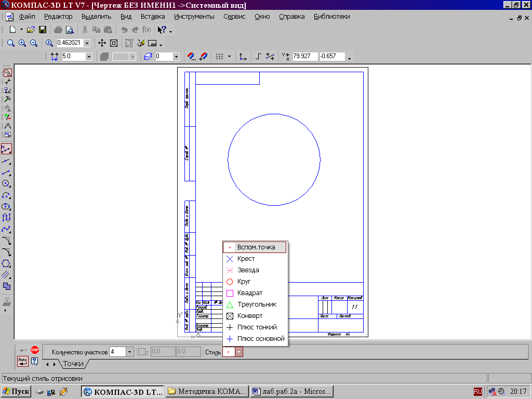The image size is (532, 399).
Task: Click the New document icon
Action: tap(12, 30)
